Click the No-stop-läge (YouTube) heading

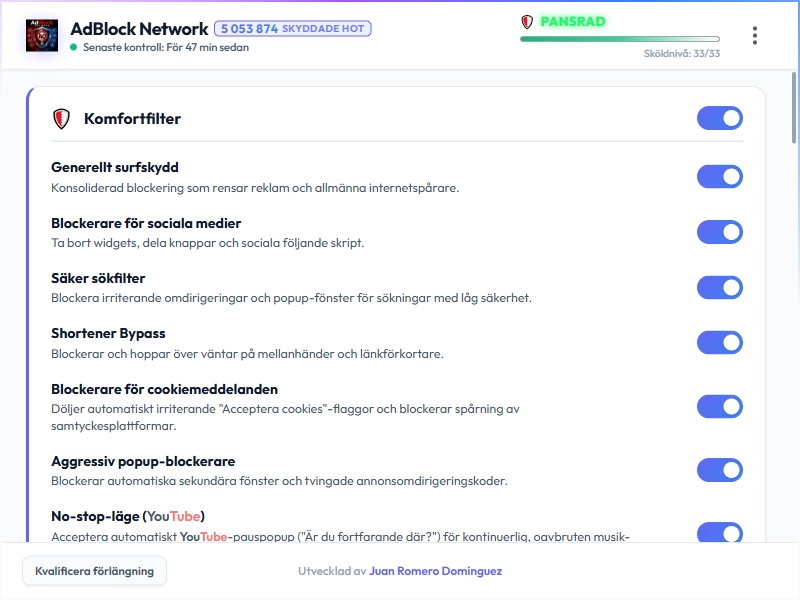pyautogui.click(x=128, y=516)
